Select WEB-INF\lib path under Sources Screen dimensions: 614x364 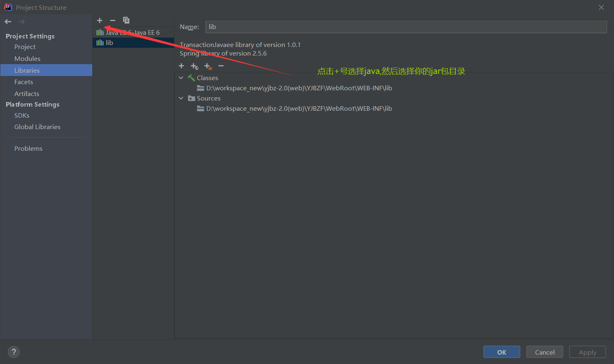[x=299, y=108]
